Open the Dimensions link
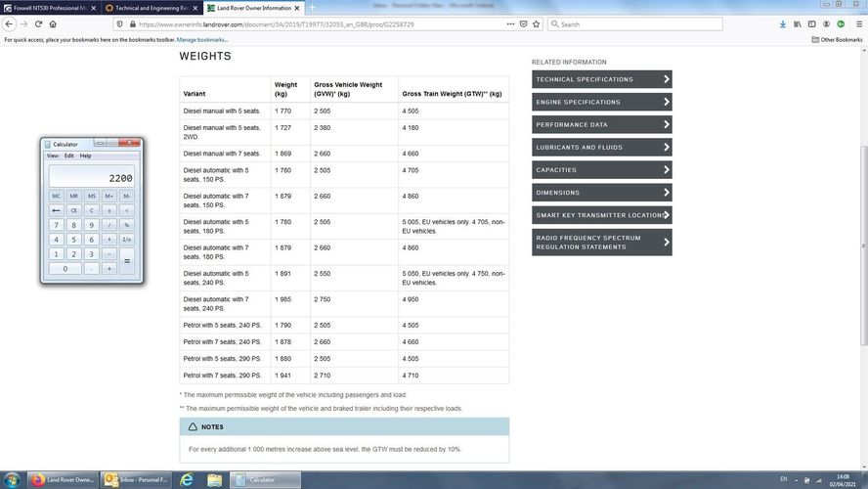The width and height of the screenshot is (868, 489). click(x=602, y=193)
